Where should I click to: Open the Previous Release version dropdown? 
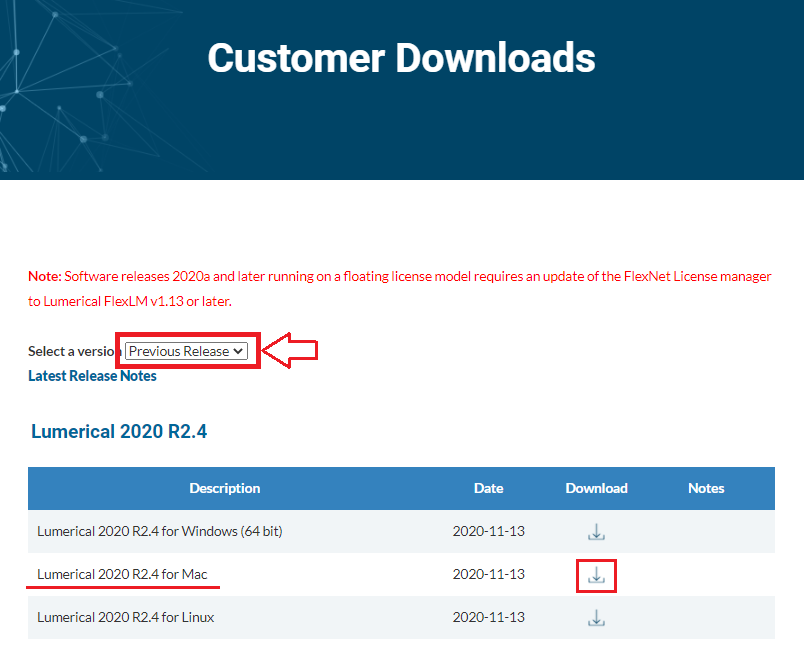coord(186,351)
